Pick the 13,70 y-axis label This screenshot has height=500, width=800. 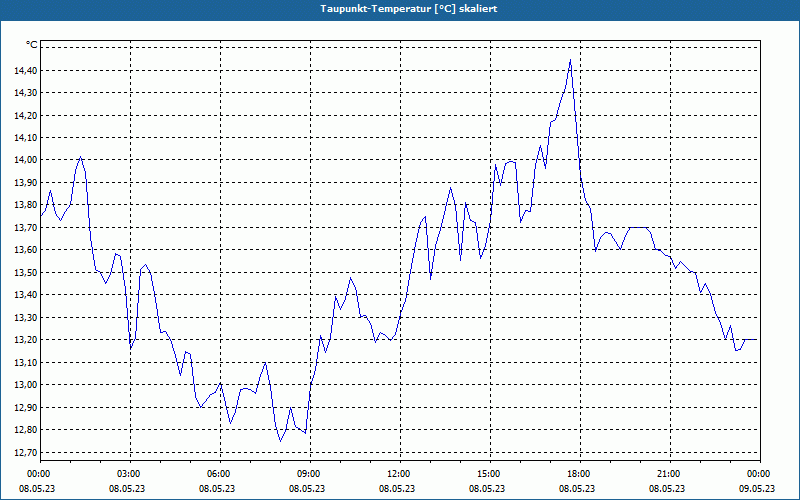tap(24, 228)
